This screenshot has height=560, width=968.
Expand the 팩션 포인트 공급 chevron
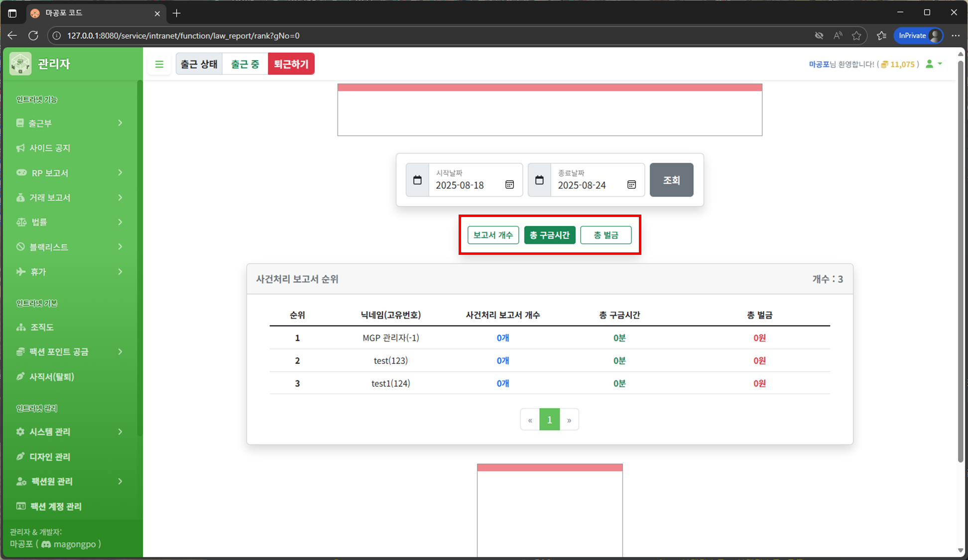[x=120, y=352]
